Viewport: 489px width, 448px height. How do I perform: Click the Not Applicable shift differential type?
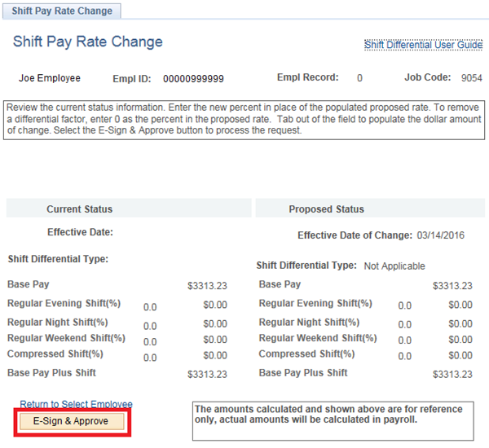click(394, 266)
